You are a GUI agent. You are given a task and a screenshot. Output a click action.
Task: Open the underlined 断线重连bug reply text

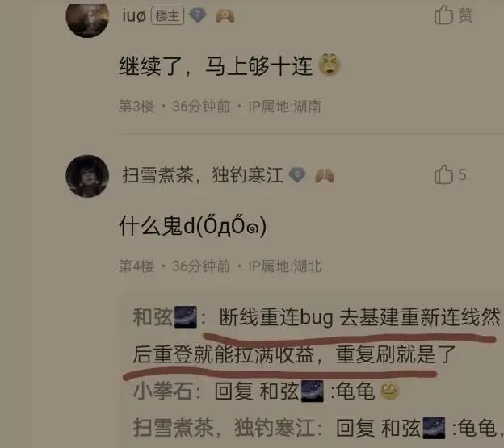click(x=317, y=336)
